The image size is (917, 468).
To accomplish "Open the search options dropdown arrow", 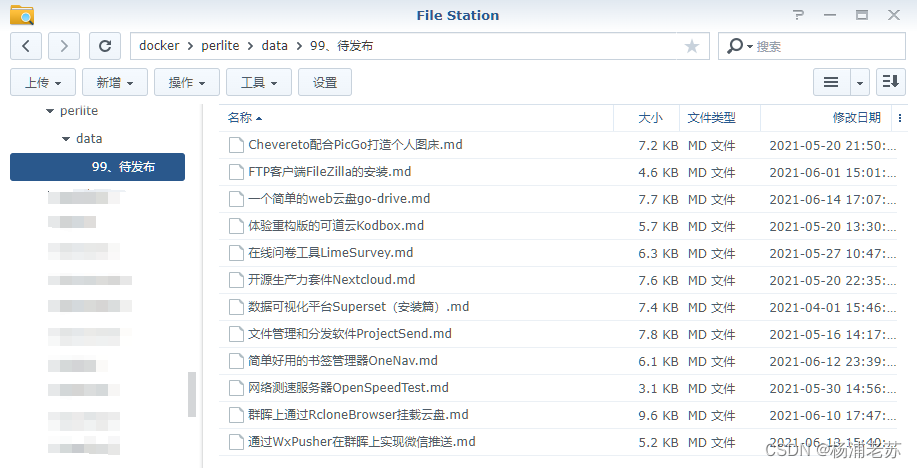I will (x=750, y=46).
